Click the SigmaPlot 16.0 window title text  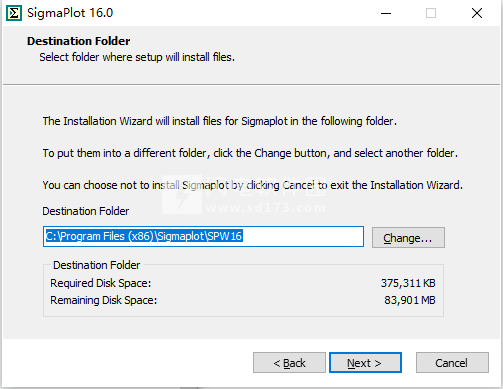70,13
